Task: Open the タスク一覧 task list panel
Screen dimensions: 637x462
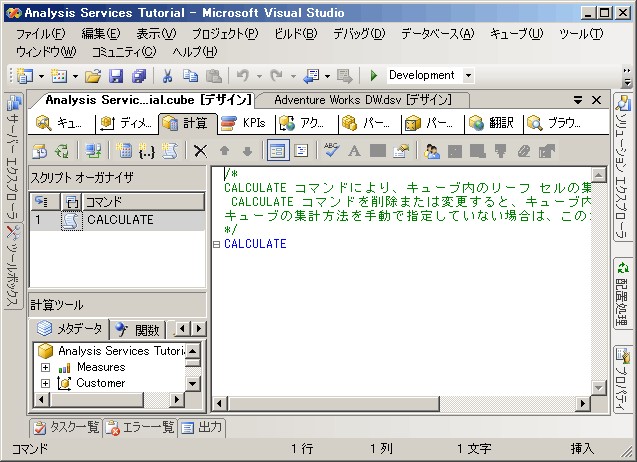Action: coord(66,427)
